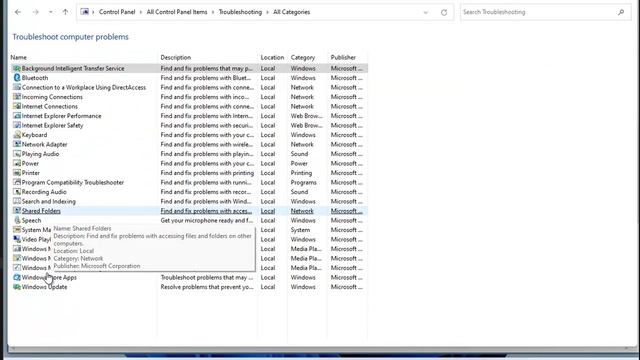
Task: Click the Internet Connections icon
Action: [17, 106]
